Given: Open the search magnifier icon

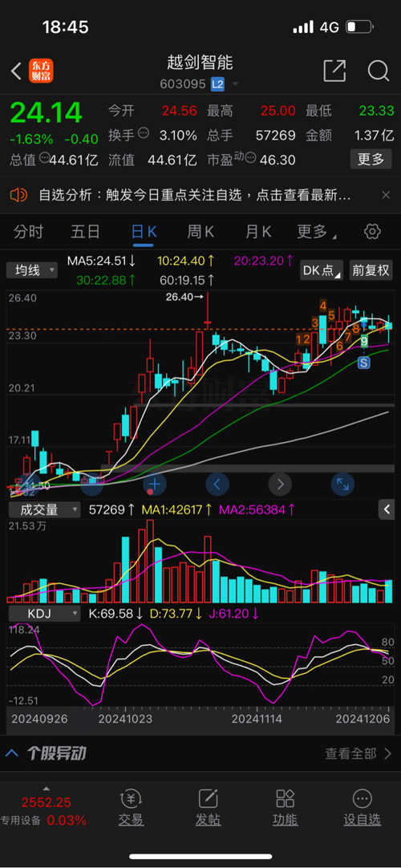Looking at the screenshot, I should [379, 71].
